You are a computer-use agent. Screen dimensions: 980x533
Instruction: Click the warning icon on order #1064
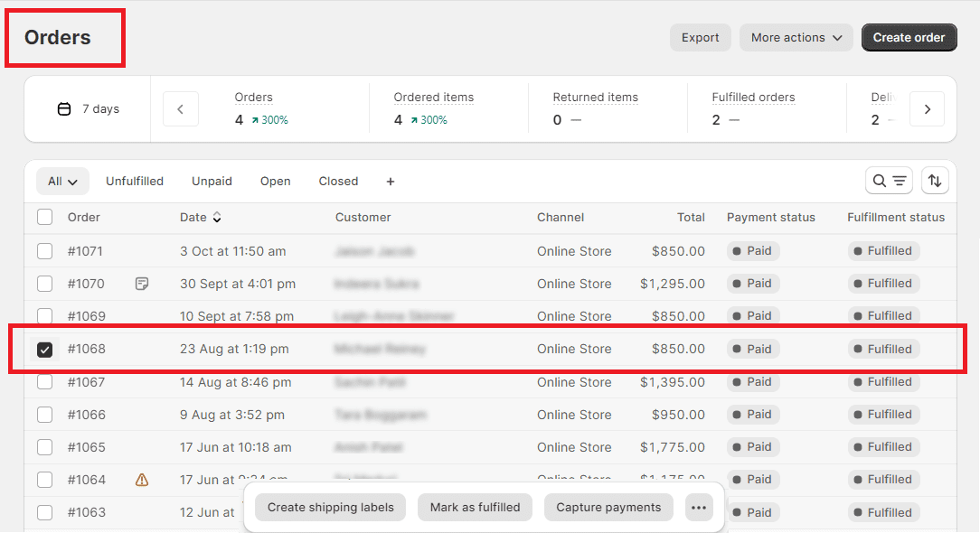click(142, 480)
